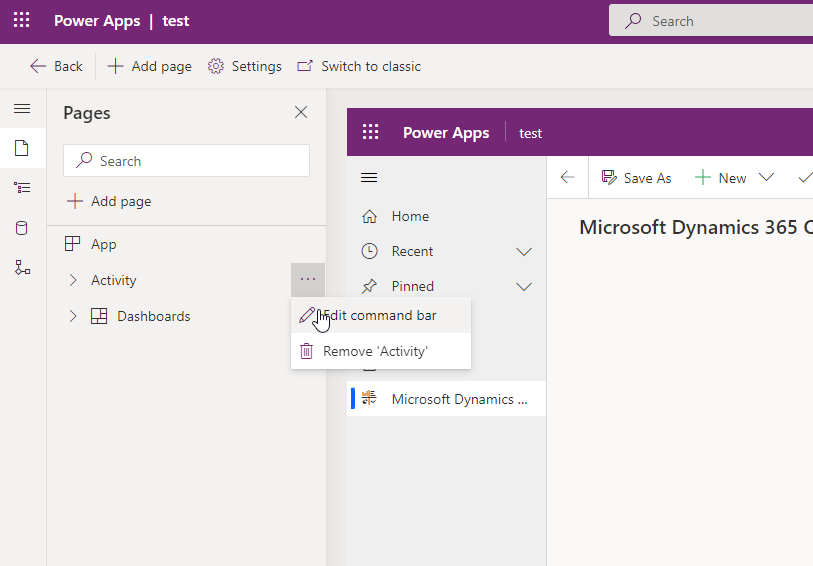Click Add page inside the Pages panel
Screen dimensions: 813x566
click(109, 201)
